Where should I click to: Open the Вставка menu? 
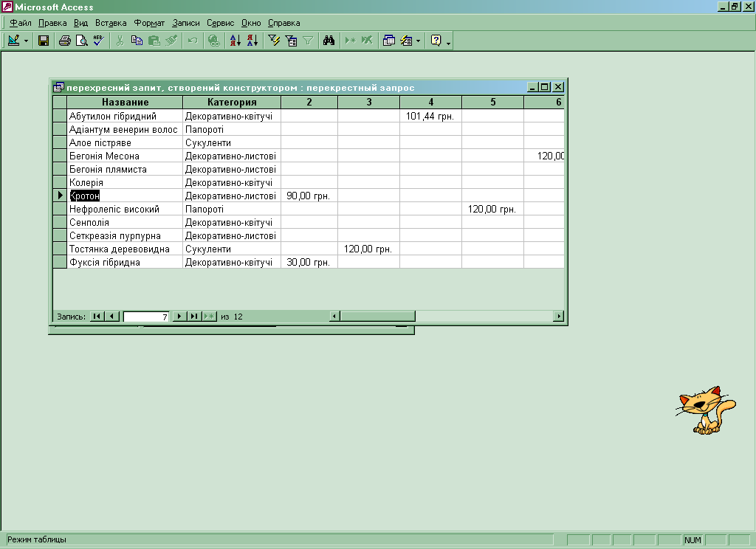click(x=111, y=23)
